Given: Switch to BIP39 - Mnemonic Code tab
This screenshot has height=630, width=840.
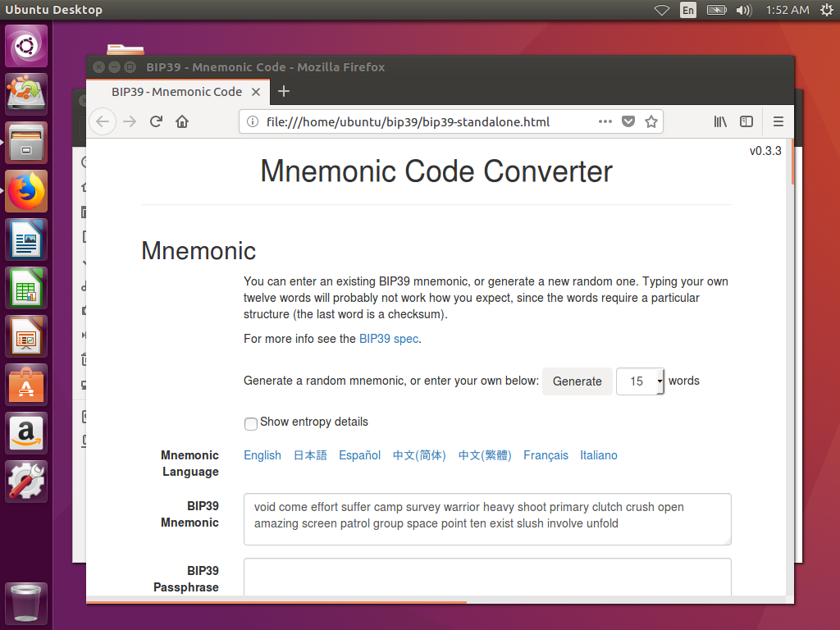Looking at the screenshot, I should coord(176,92).
